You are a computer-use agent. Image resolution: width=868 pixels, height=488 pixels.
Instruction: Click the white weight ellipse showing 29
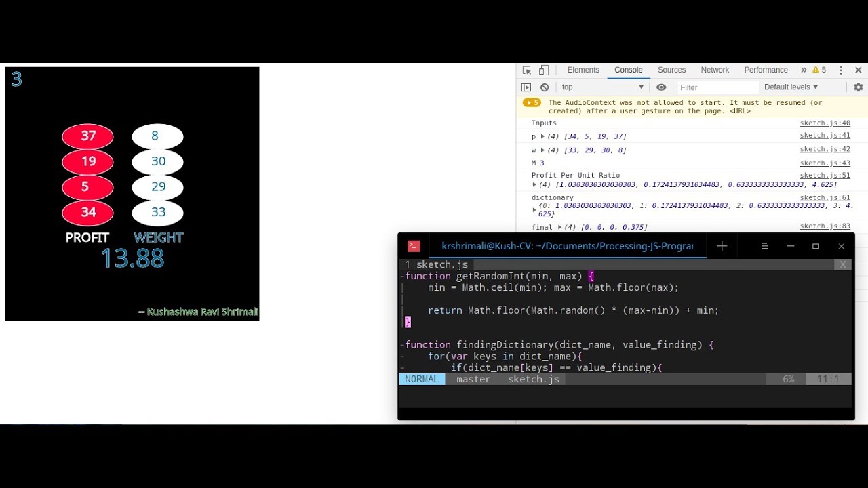pos(157,187)
